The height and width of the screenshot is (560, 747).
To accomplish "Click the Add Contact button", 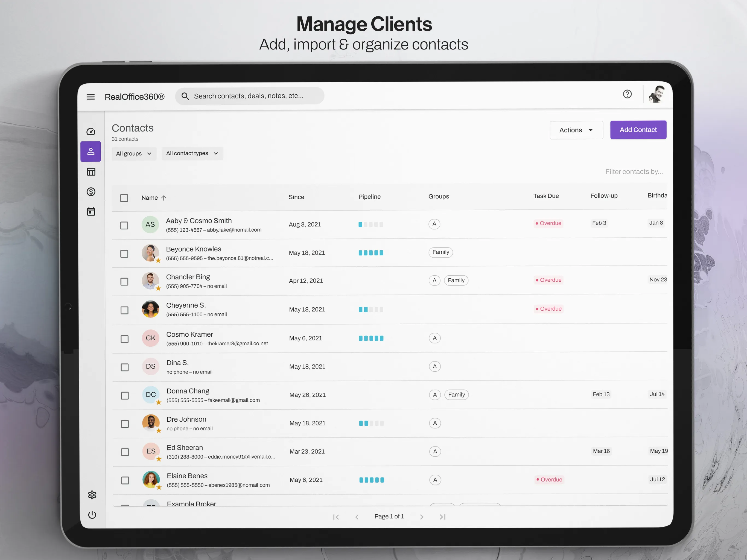I will coord(638,130).
